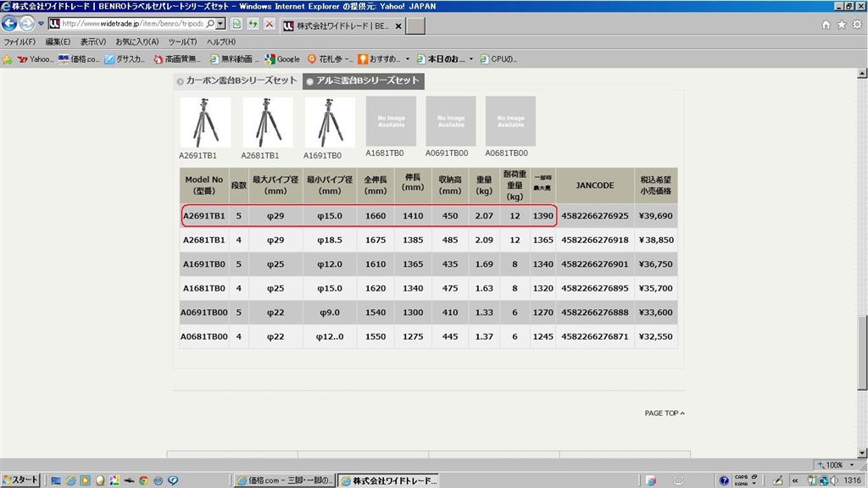The width and height of the screenshot is (868, 488).
Task: Click the A2691TB1 tripod thumbnail
Action: coord(204,123)
